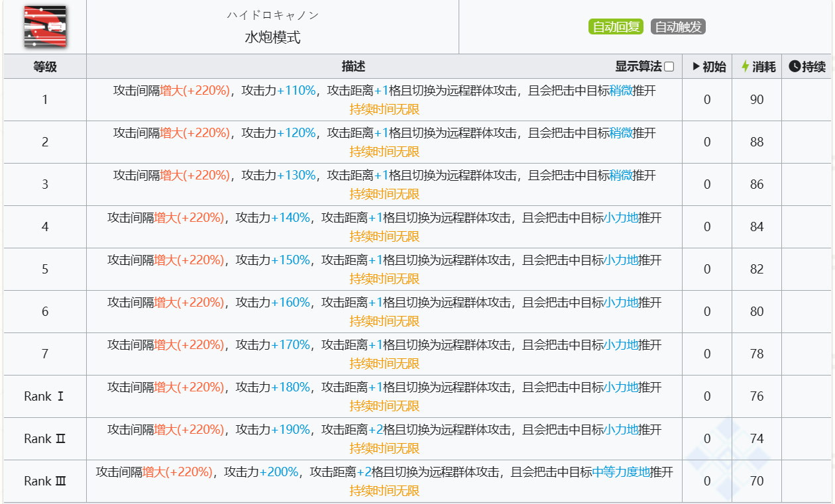Click the cost value 70
This screenshot has width=835, height=504.
tap(757, 481)
